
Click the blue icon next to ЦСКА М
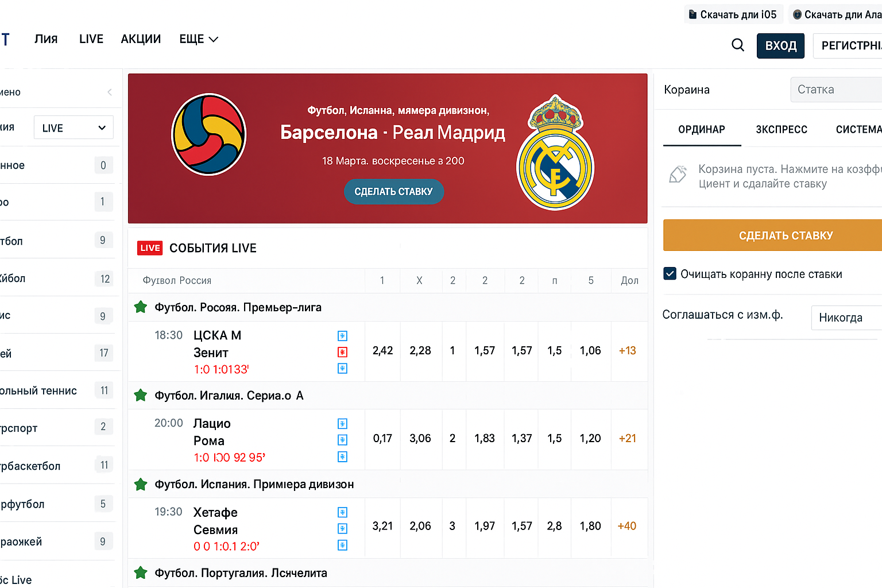(x=342, y=336)
